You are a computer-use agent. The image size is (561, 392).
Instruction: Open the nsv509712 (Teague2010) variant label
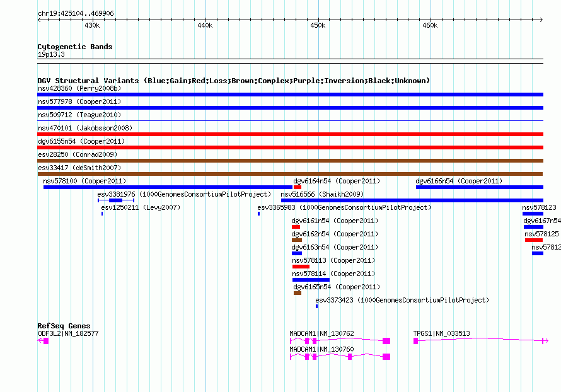coord(79,115)
